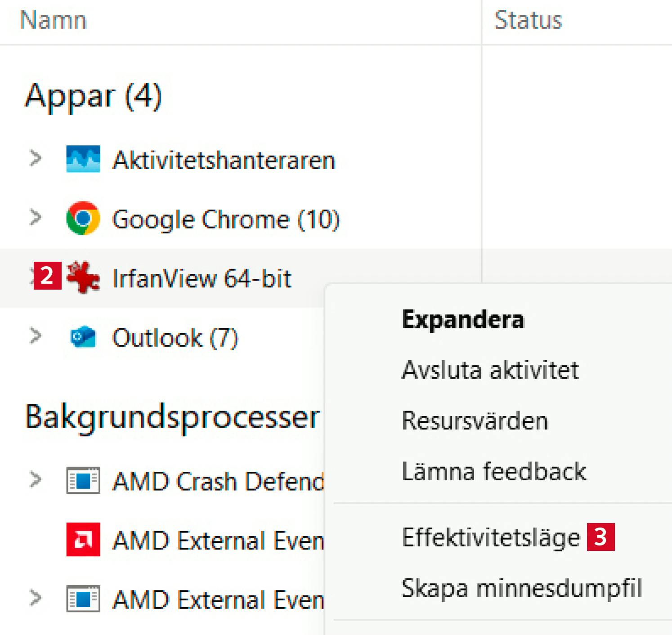Image resolution: width=672 pixels, height=635 pixels.
Task: Click Lämna feedback menu option
Action: click(x=494, y=472)
